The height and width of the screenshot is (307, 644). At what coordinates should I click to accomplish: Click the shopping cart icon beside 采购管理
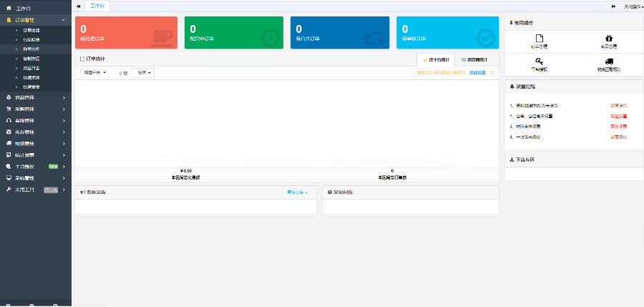9,109
